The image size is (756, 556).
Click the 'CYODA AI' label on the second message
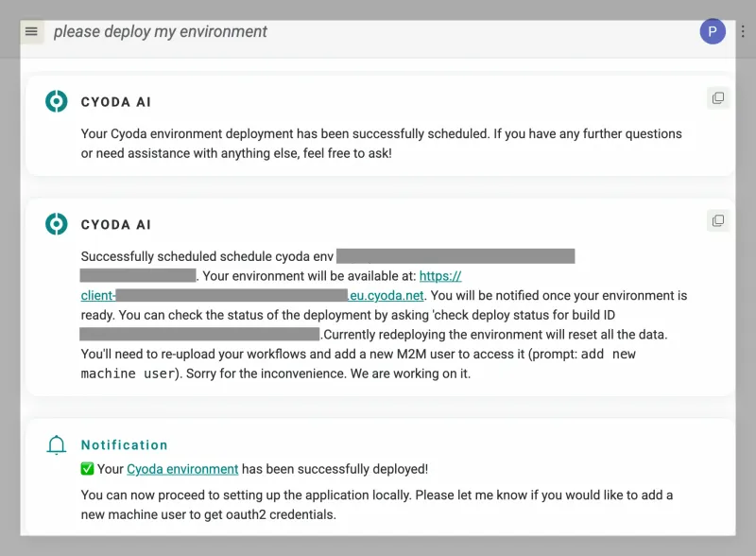tap(115, 224)
